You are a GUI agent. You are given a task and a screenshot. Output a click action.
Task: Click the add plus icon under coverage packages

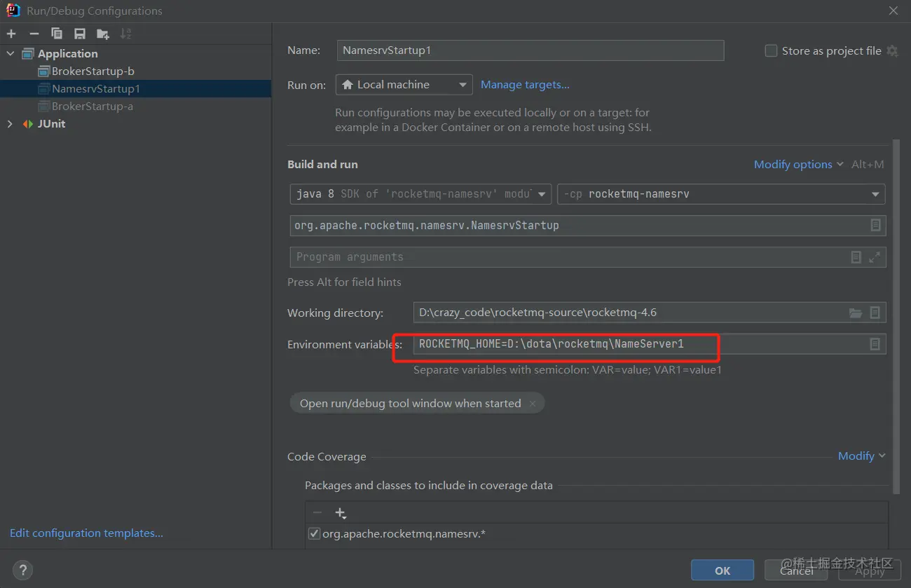341,513
